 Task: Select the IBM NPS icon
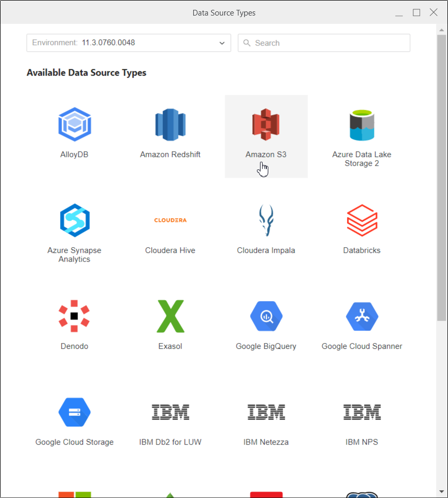pos(362,412)
